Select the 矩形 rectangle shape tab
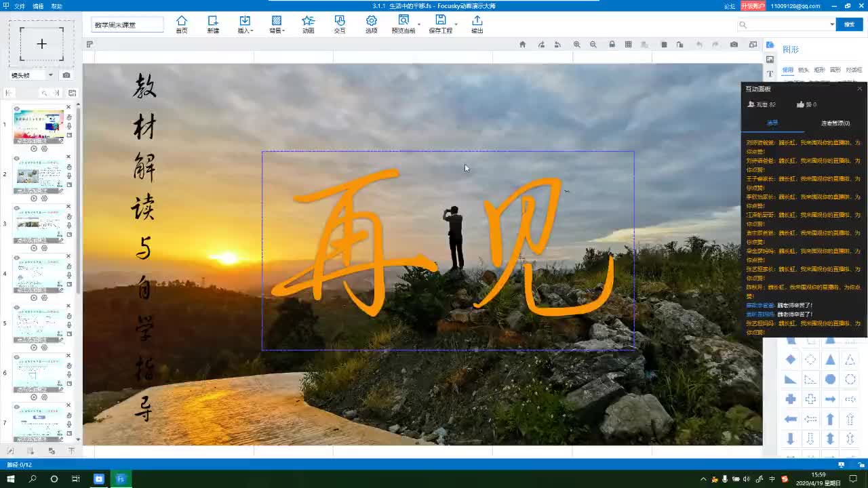The height and width of the screenshot is (488, 868). 820,70
